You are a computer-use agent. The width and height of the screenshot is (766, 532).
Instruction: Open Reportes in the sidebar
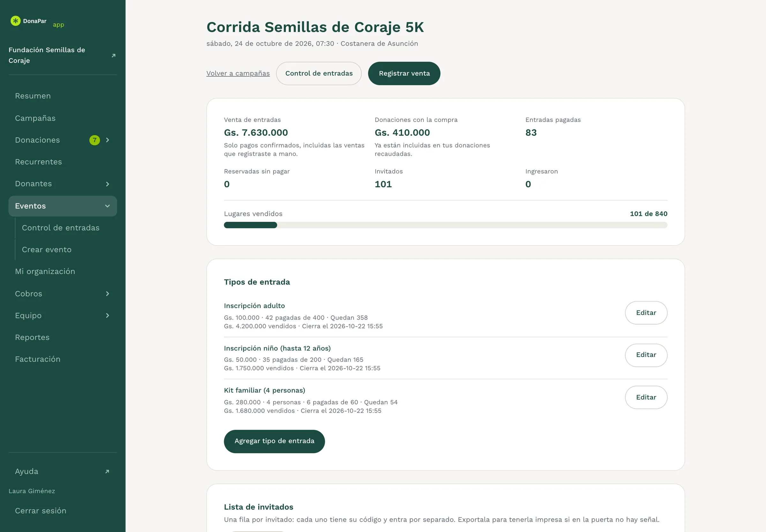click(63, 337)
